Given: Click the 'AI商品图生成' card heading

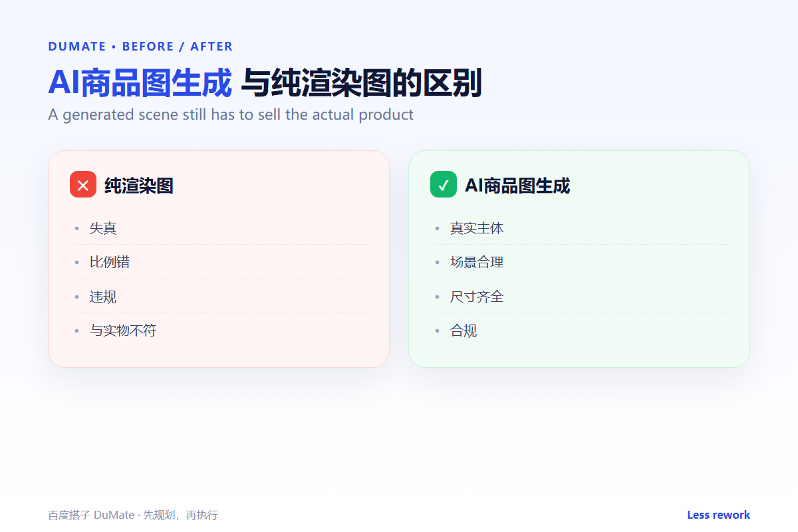Looking at the screenshot, I should (517, 186).
